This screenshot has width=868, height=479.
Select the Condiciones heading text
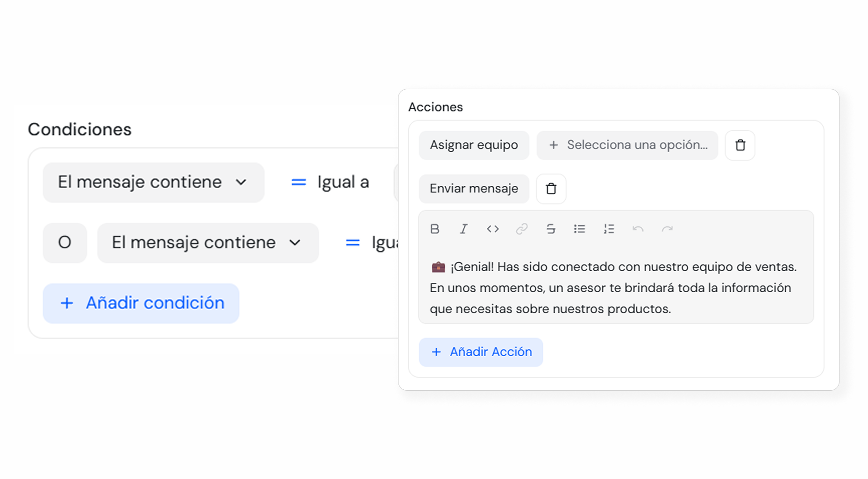[79, 129]
